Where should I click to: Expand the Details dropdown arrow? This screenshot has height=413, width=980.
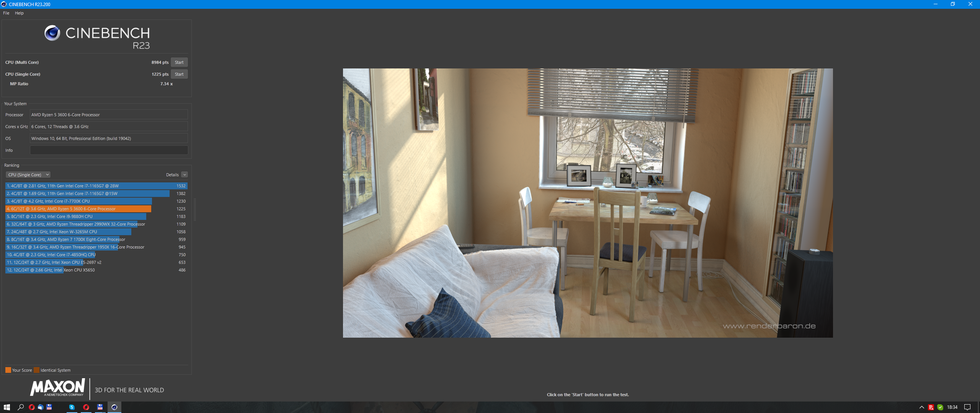pos(185,175)
